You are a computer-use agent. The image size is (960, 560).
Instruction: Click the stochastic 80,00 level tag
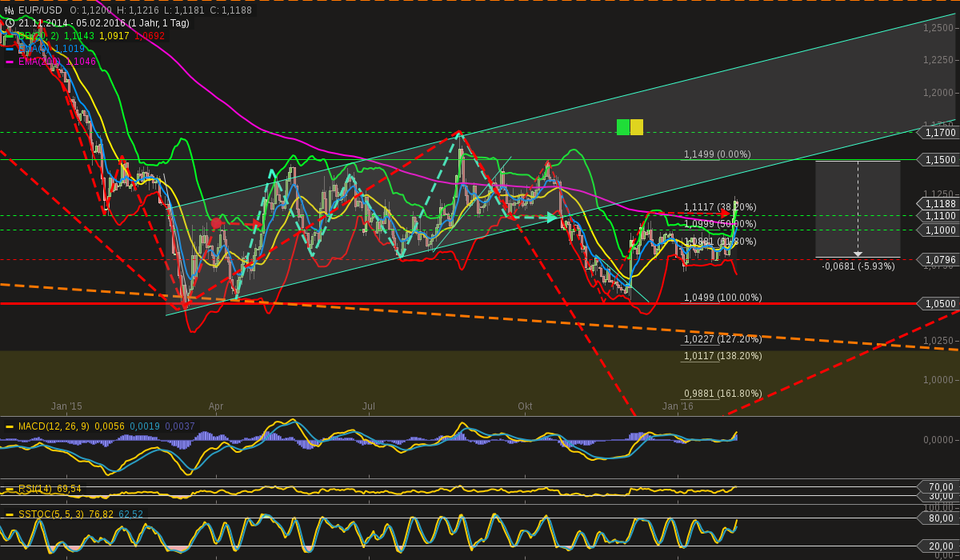pos(939,518)
